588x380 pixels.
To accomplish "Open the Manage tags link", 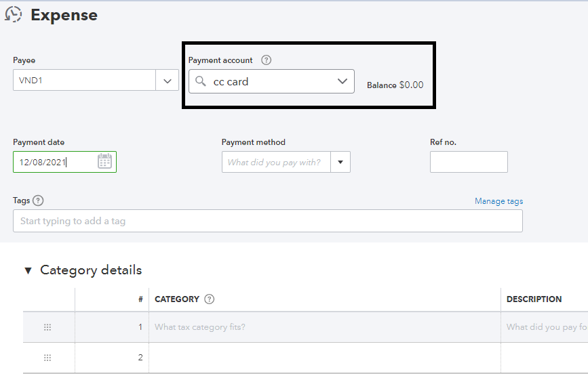I will click(498, 201).
